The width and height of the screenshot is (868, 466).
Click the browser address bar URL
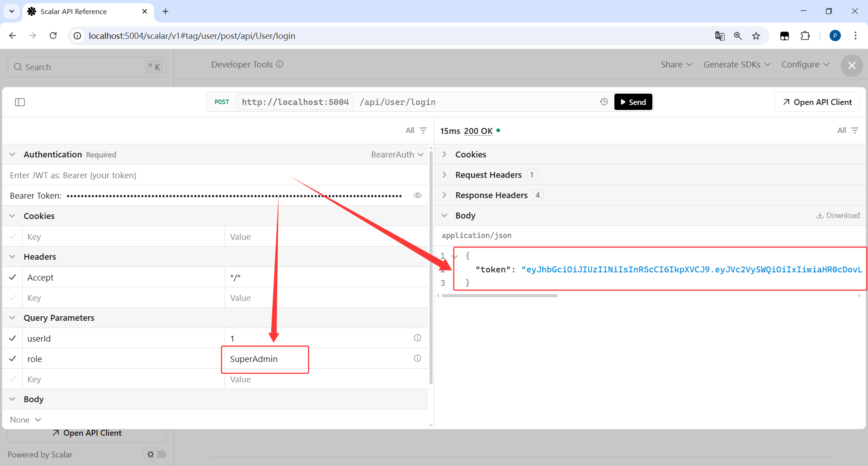pyautogui.click(x=192, y=36)
